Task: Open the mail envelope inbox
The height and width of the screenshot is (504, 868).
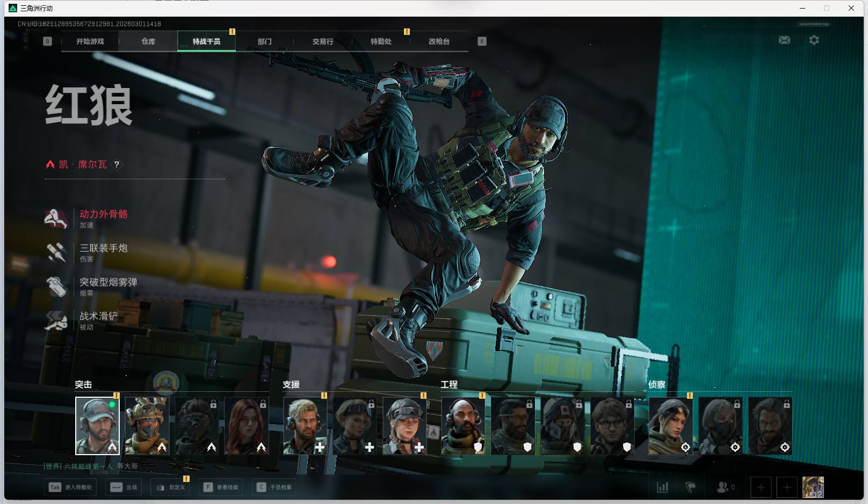Action: 784,40
